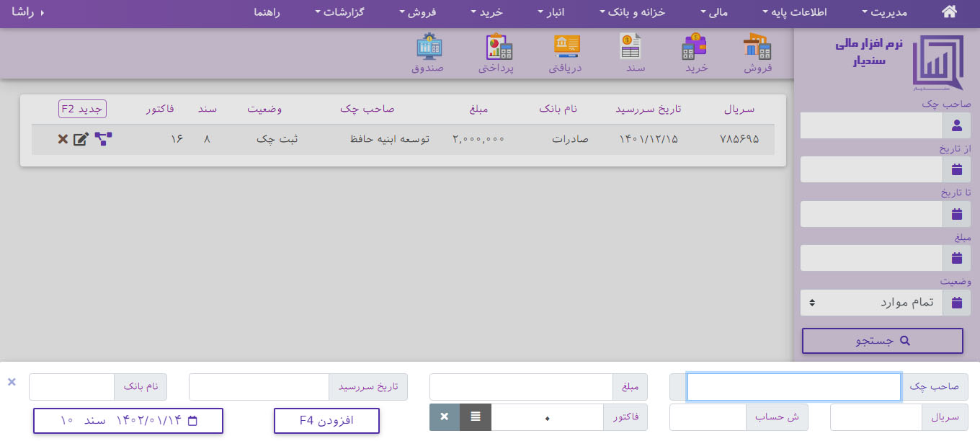Focus the سریال serial input field

tap(876, 417)
